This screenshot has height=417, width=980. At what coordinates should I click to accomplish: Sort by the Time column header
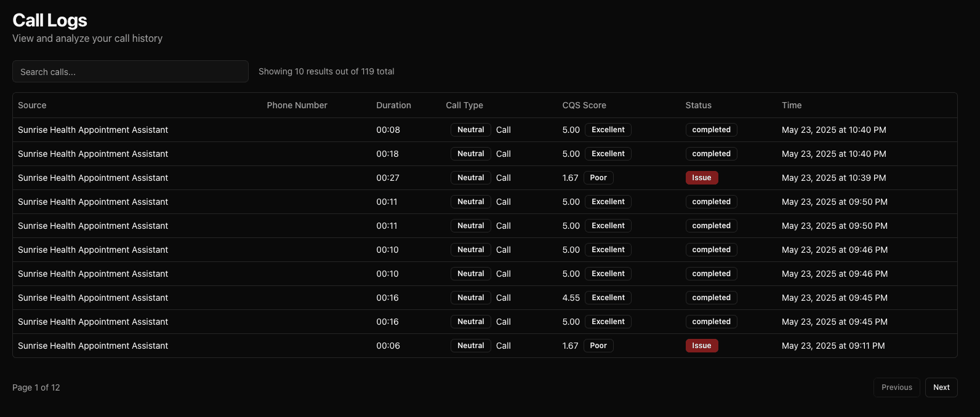792,105
